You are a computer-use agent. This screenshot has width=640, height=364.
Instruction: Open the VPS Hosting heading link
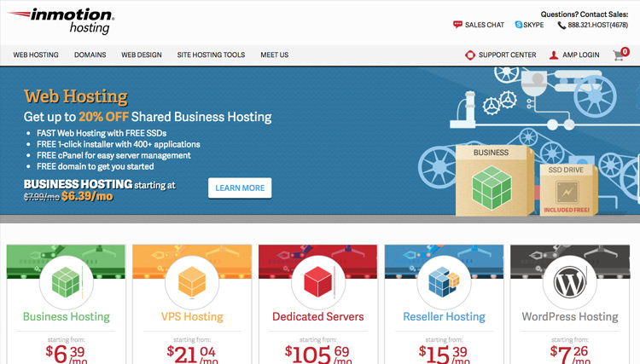(x=192, y=317)
